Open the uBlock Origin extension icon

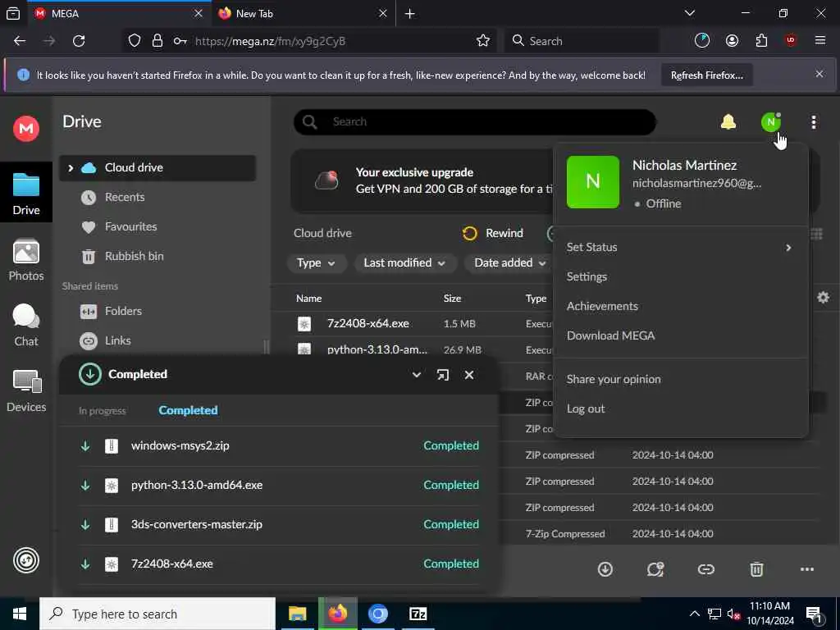tap(791, 41)
